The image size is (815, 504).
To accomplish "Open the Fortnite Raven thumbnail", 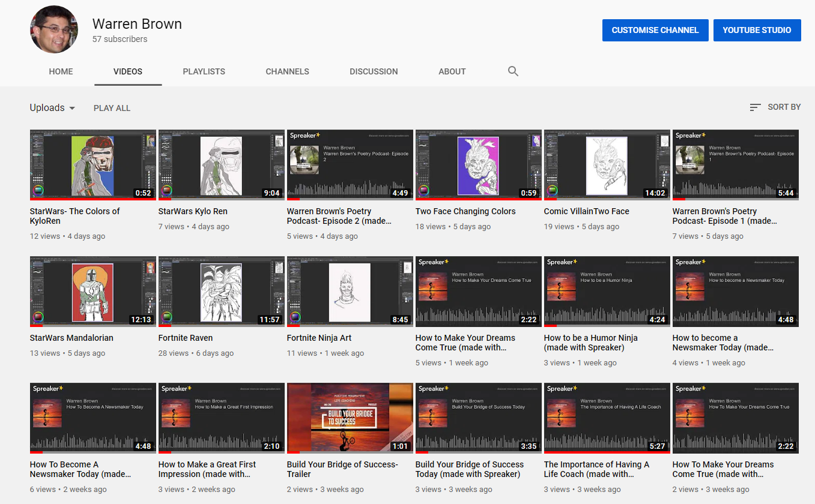I will (222, 292).
